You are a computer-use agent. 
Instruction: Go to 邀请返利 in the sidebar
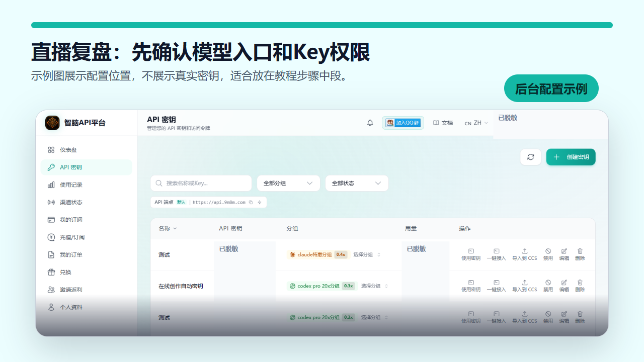[86, 290]
